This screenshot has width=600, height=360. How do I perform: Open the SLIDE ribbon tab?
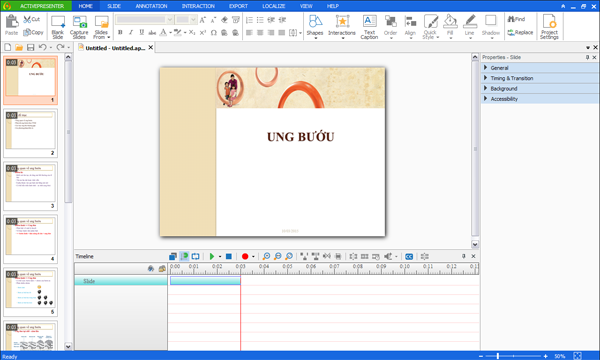(x=114, y=6)
